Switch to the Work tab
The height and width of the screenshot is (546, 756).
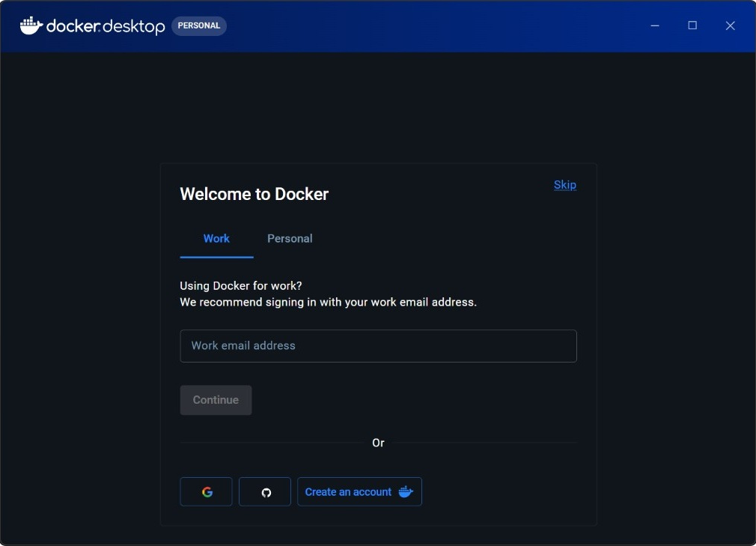(x=216, y=239)
